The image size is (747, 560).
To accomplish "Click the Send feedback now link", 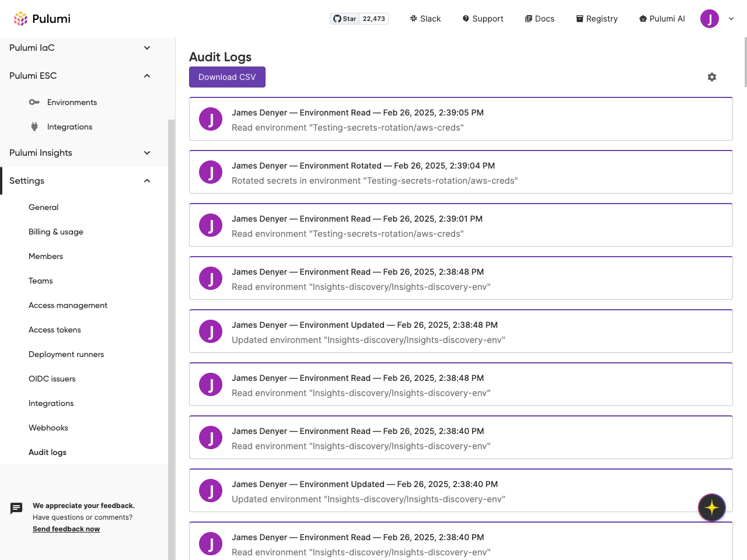I will (66, 528).
